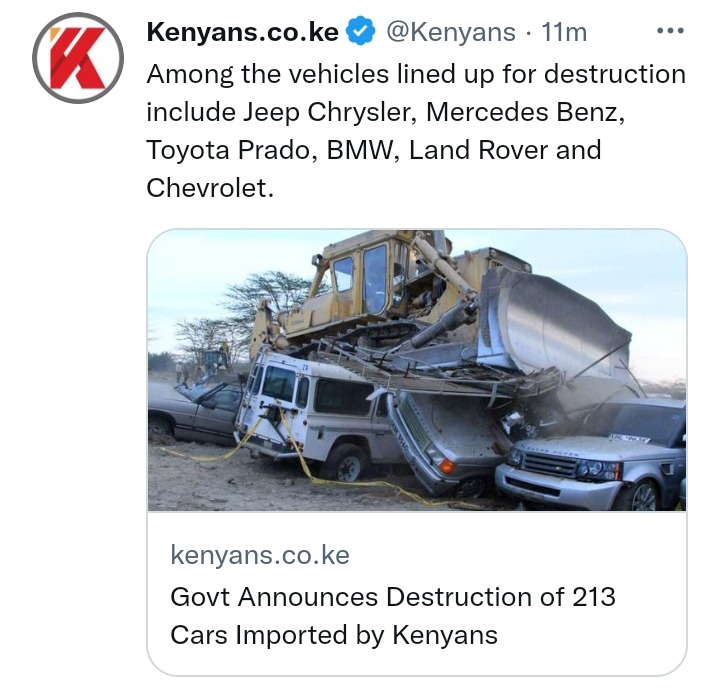Open the kenyans.co.ke domain in link card
The width and height of the screenshot is (720, 696).
(260, 555)
